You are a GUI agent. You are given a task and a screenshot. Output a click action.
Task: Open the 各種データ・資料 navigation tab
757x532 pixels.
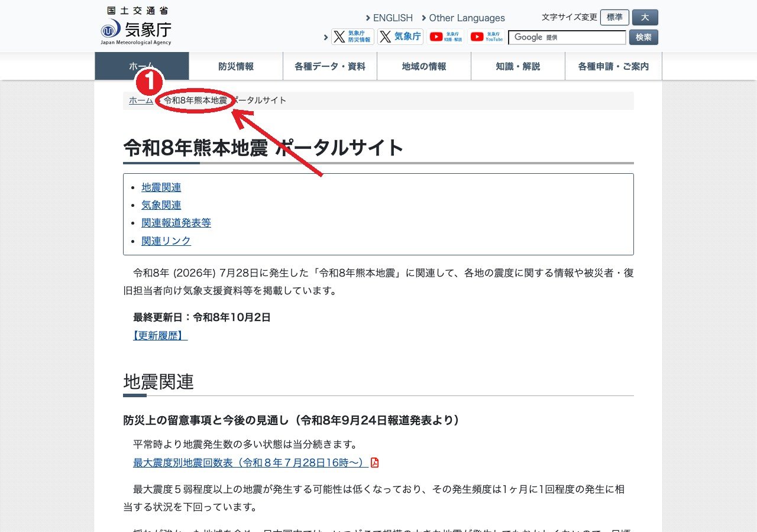330,66
